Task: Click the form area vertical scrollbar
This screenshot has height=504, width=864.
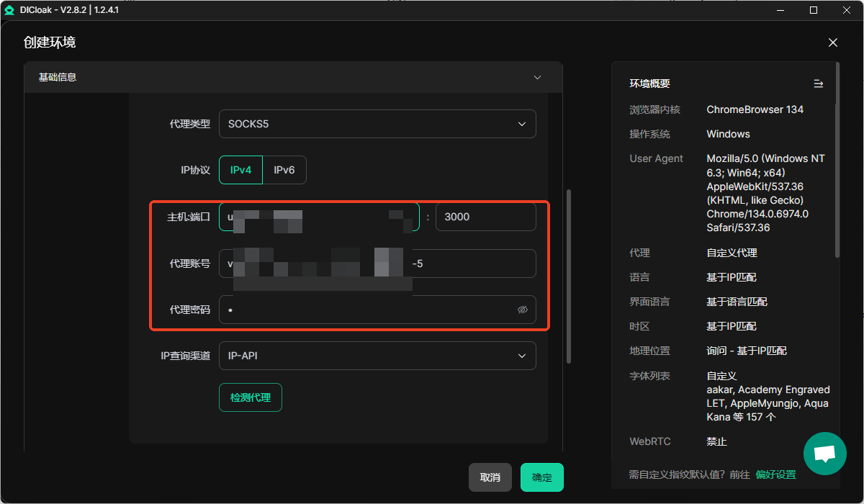Action: [x=569, y=274]
